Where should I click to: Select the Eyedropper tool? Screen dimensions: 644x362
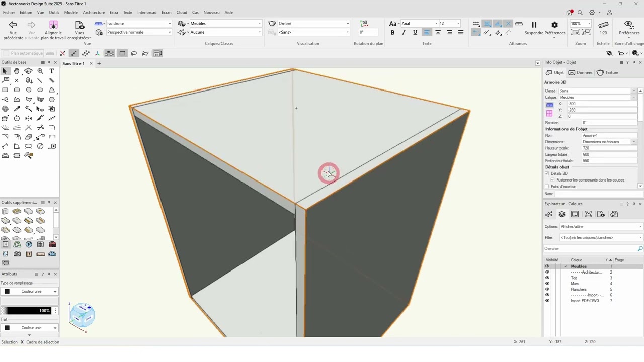[x=17, y=109]
